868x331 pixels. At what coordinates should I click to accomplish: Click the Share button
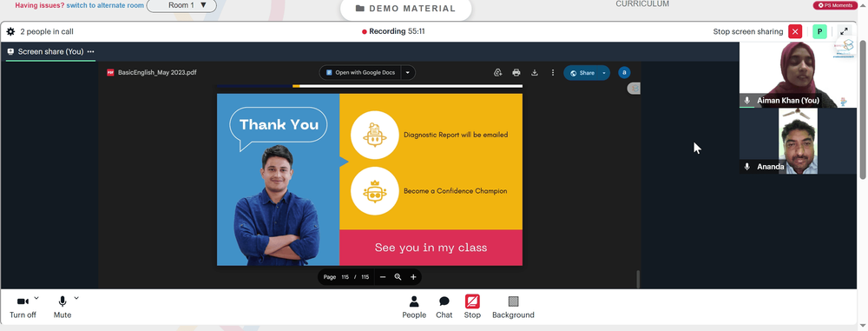[582, 73]
